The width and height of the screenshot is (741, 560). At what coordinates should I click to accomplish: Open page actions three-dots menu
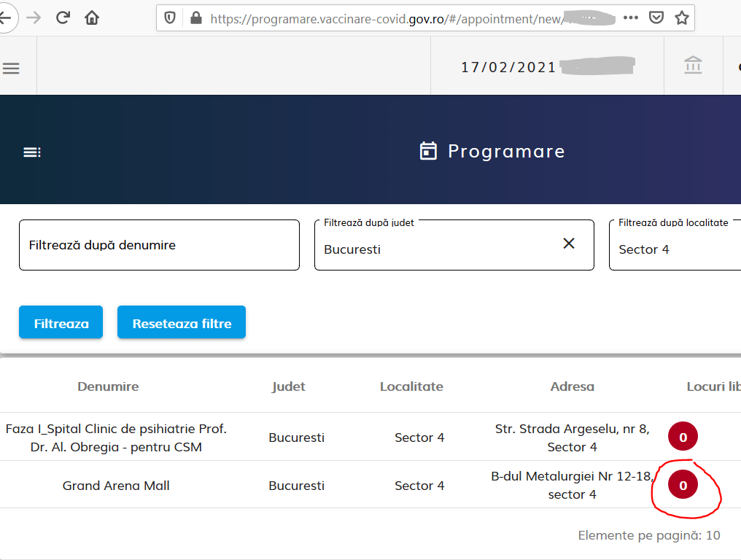pos(631,17)
